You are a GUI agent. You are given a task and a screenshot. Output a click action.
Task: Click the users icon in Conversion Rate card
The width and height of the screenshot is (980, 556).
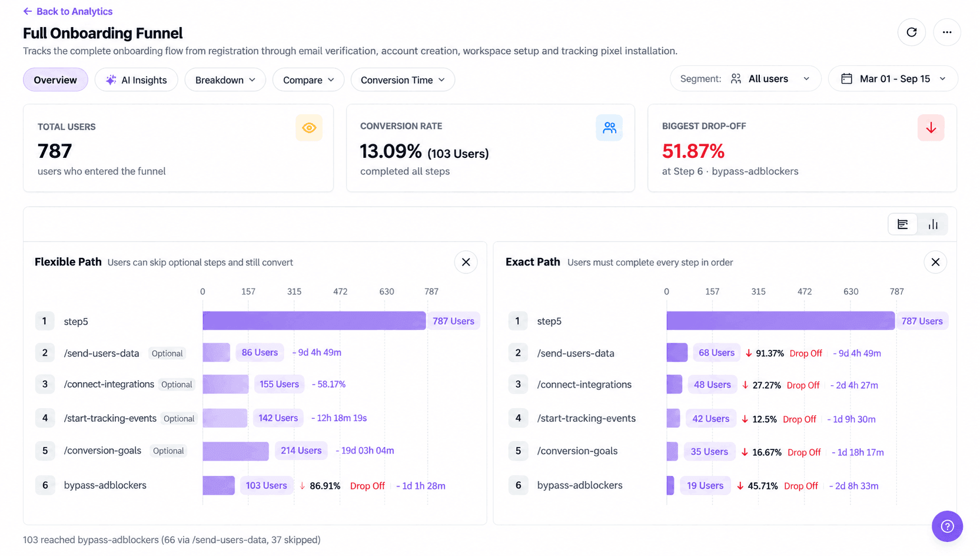609,128
